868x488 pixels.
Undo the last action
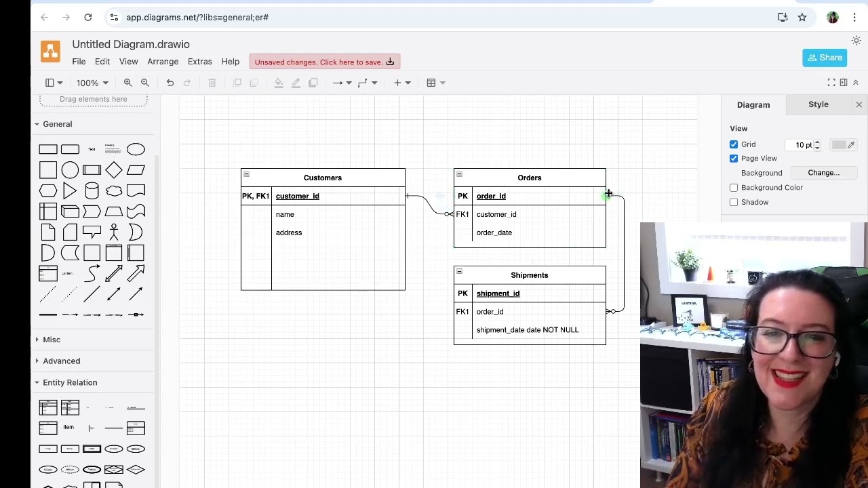[170, 83]
